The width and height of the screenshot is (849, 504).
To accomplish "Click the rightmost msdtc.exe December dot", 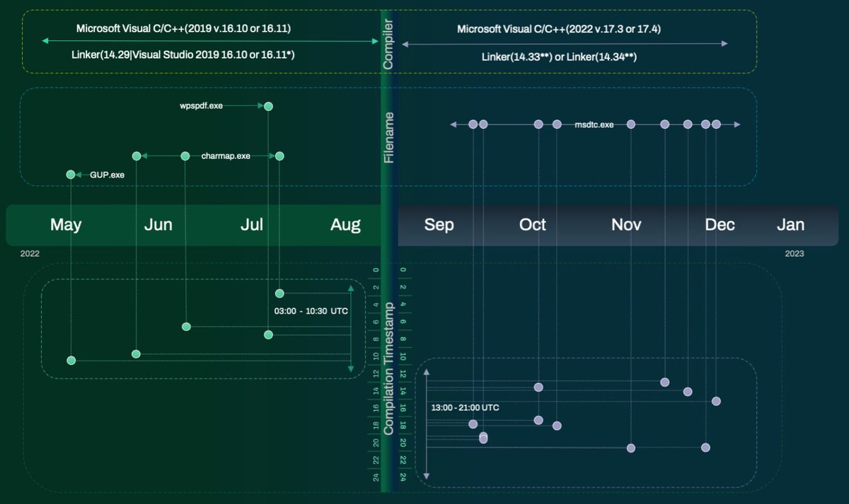I will click(x=717, y=124).
